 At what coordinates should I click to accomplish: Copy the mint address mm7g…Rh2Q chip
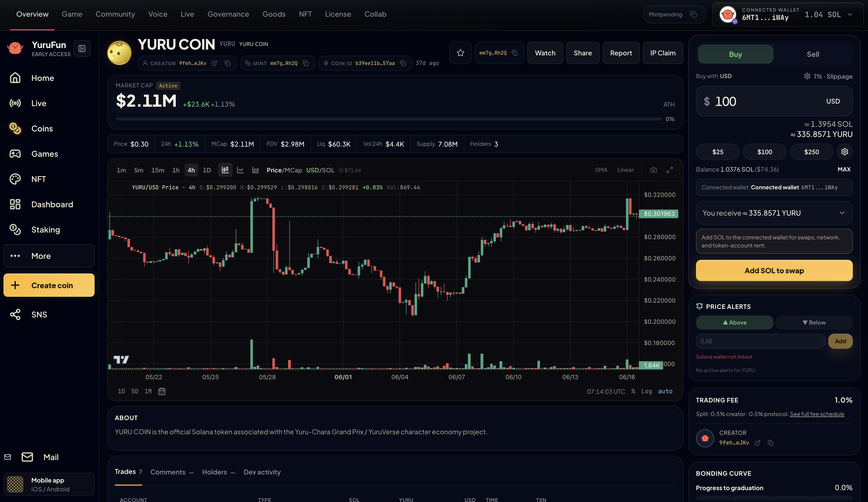pyautogui.click(x=306, y=63)
